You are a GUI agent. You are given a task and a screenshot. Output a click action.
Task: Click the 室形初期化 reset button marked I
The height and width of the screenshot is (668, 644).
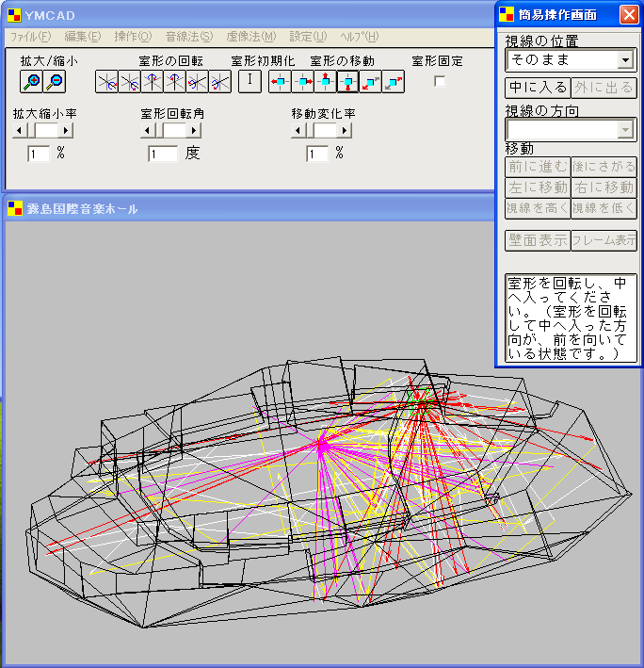[250, 81]
